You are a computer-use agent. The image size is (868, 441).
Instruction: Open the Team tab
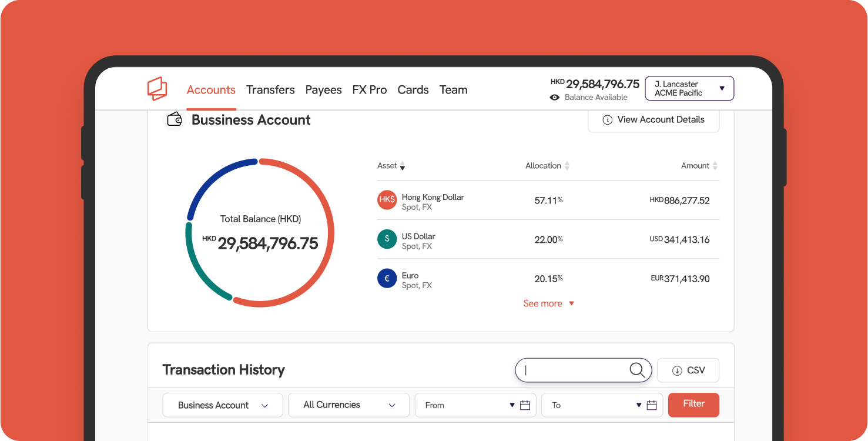point(454,90)
